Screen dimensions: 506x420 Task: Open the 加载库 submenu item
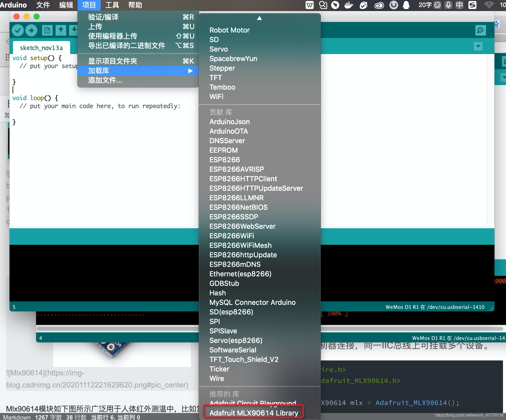pos(138,71)
